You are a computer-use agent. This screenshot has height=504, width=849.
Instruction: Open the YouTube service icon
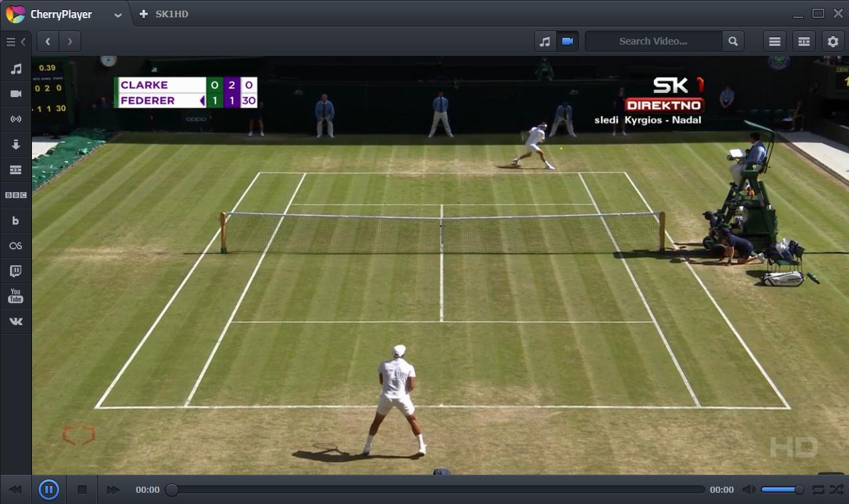point(16,296)
